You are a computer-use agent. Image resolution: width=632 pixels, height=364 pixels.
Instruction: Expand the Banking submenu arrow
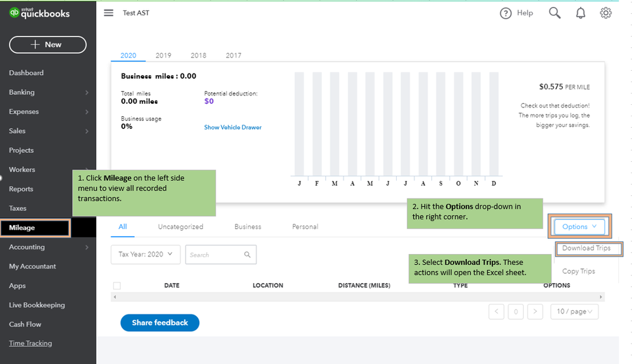point(87,93)
